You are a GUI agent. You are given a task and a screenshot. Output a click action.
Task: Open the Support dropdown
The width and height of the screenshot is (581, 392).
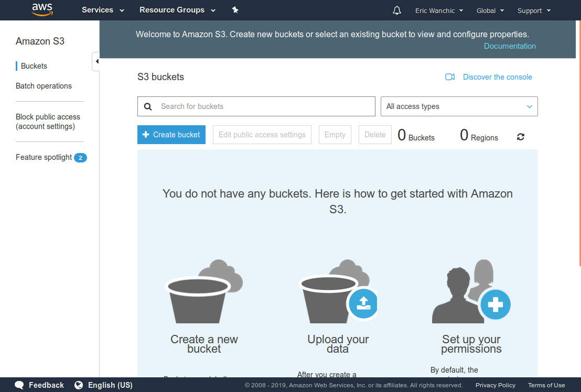(x=534, y=10)
